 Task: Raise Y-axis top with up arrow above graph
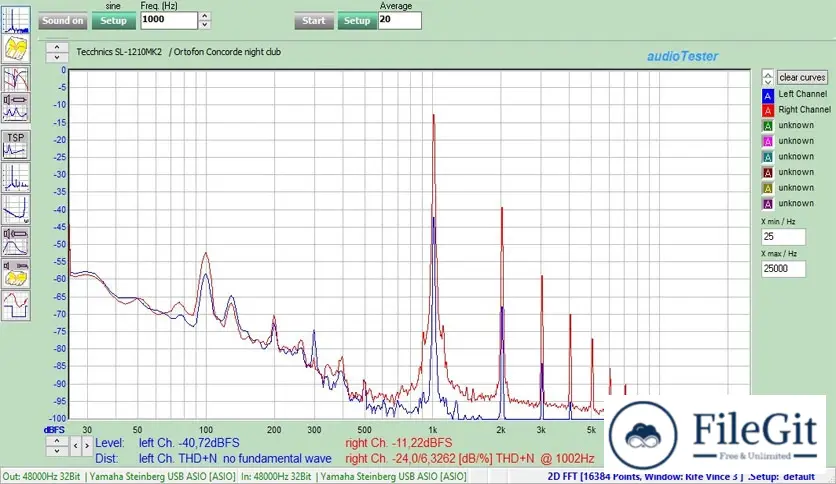[57, 47]
